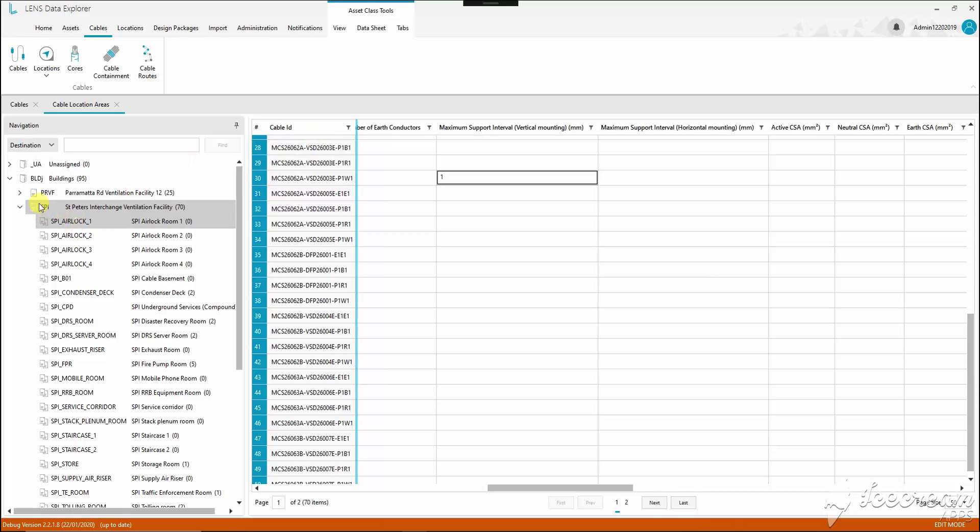
Task: Filter Maximum Support Interval Vertical column
Action: tap(591, 128)
